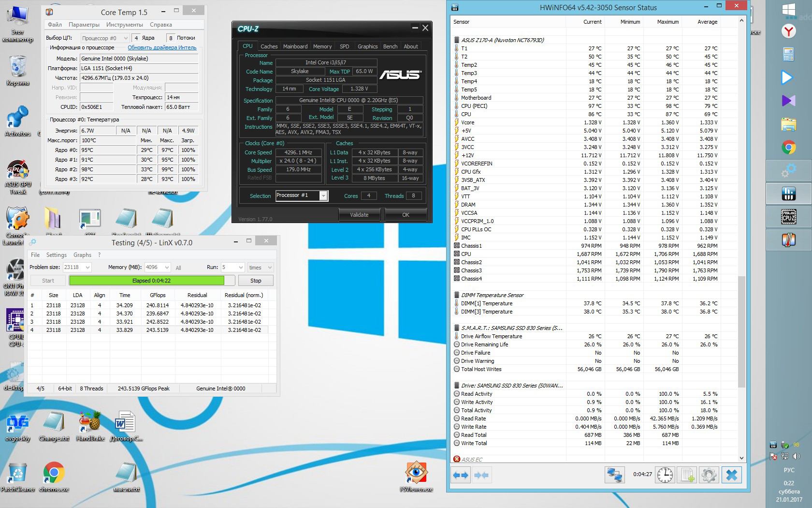
Task: Shrink HWiNFO columns with the inward arrows icon
Action: click(x=481, y=475)
